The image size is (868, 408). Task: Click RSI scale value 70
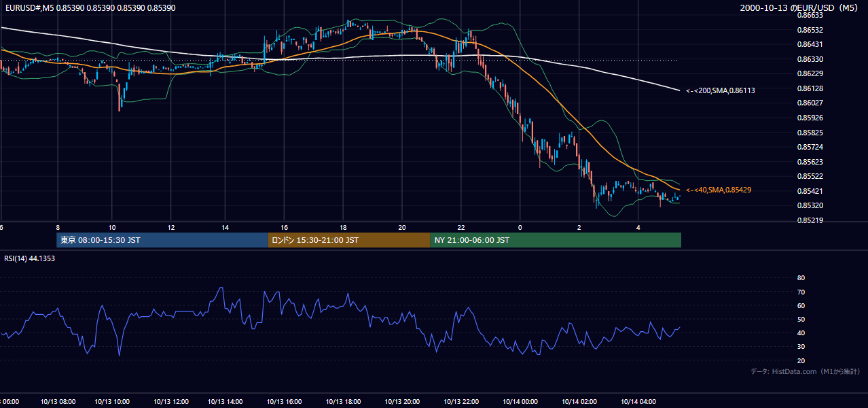[801, 292]
